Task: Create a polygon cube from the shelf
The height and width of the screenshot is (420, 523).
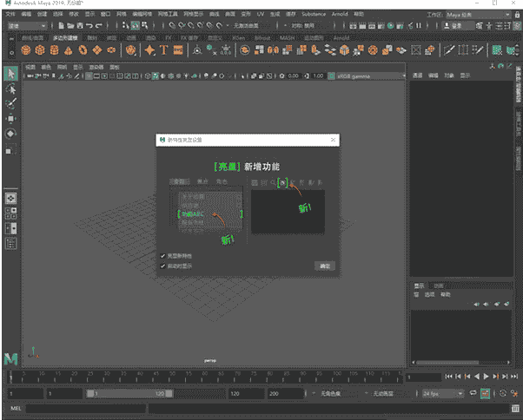Action: click(40, 50)
